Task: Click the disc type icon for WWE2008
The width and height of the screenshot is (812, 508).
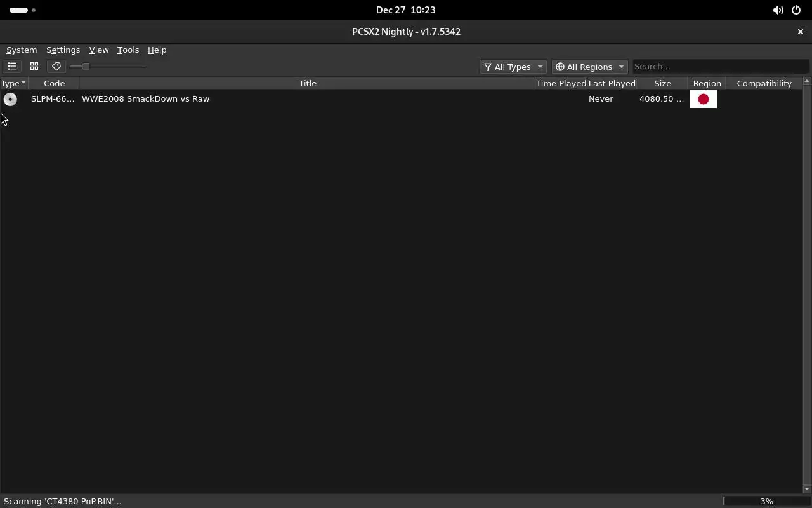Action: (x=10, y=99)
